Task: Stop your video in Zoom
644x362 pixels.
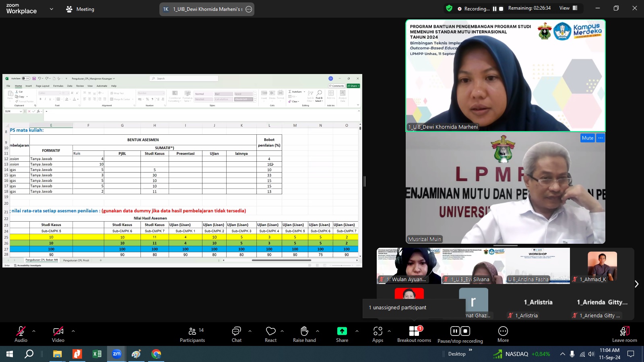Action: click(58, 331)
